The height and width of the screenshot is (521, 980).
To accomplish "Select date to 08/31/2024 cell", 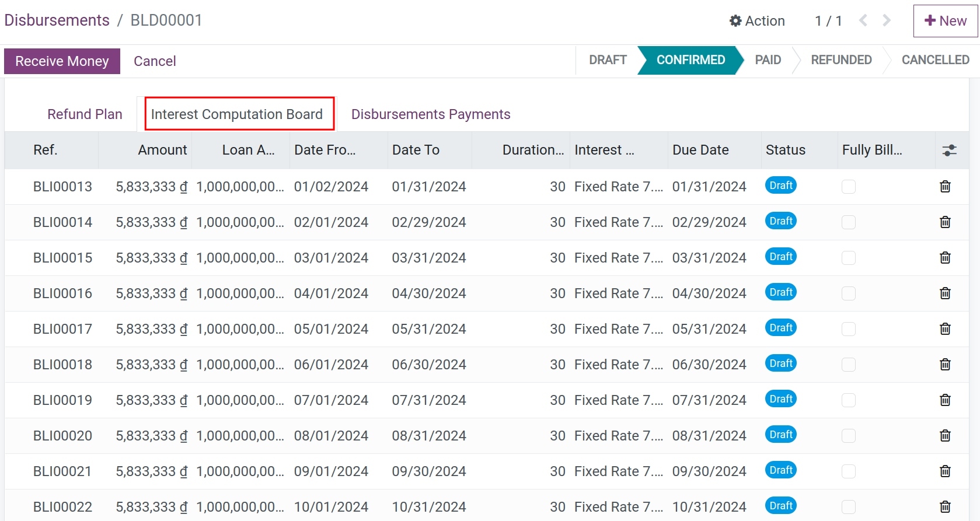I will coord(429,436).
